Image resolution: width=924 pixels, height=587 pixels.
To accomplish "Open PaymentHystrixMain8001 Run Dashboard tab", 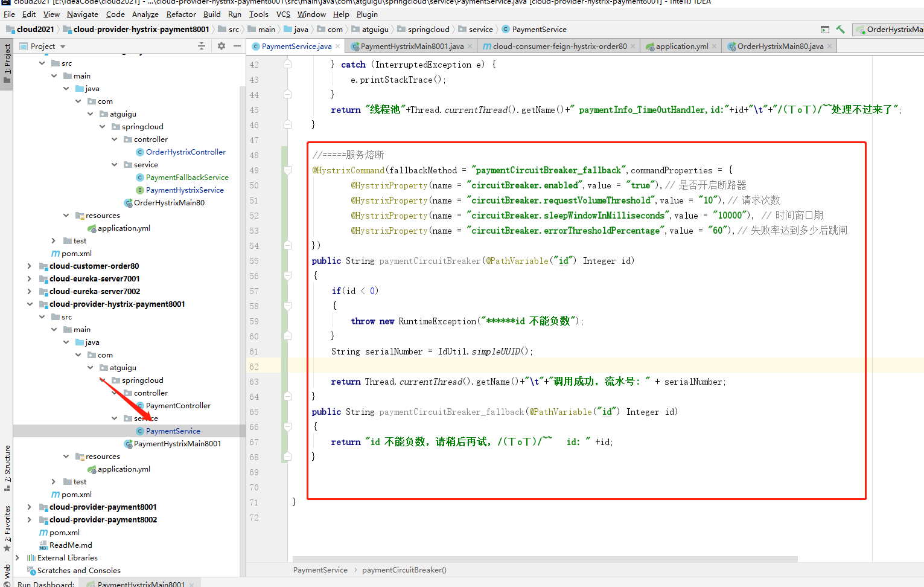I will coord(141,584).
